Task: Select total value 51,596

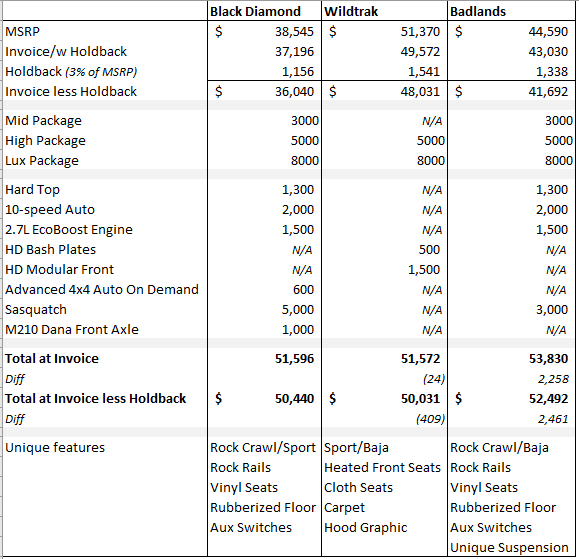Action: coord(294,359)
